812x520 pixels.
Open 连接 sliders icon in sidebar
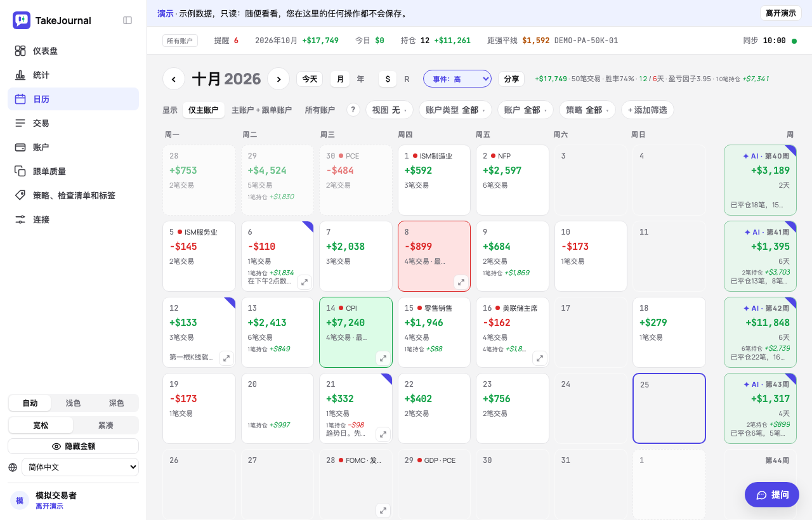[x=20, y=219]
